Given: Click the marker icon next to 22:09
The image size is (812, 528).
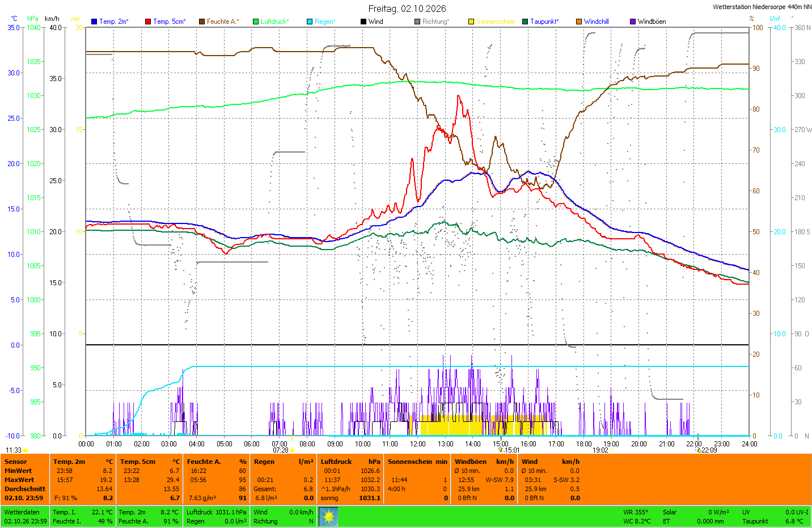Looking at the screenshot, I should (699, 450).
